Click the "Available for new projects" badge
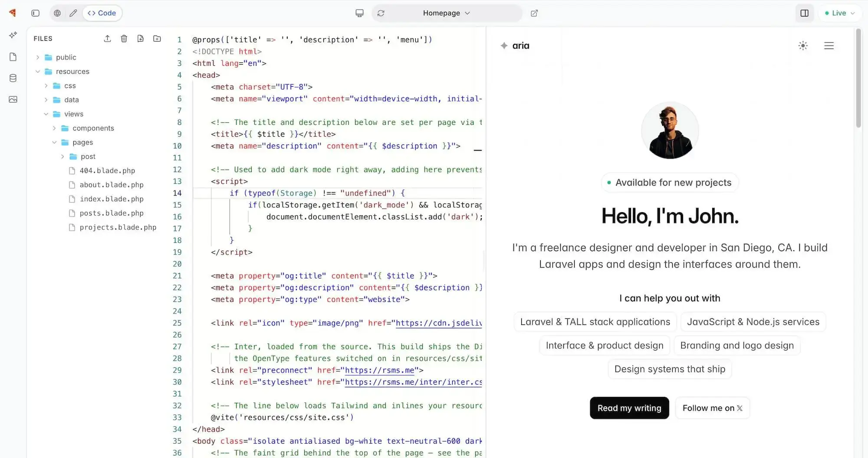 (670, 183)
